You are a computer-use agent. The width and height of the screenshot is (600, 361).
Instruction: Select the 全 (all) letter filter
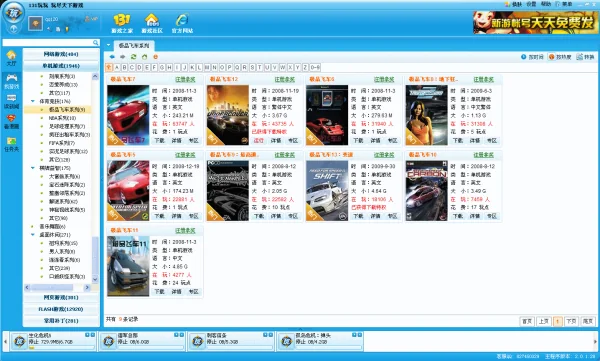pyautogui.click(x=109, y=67)
